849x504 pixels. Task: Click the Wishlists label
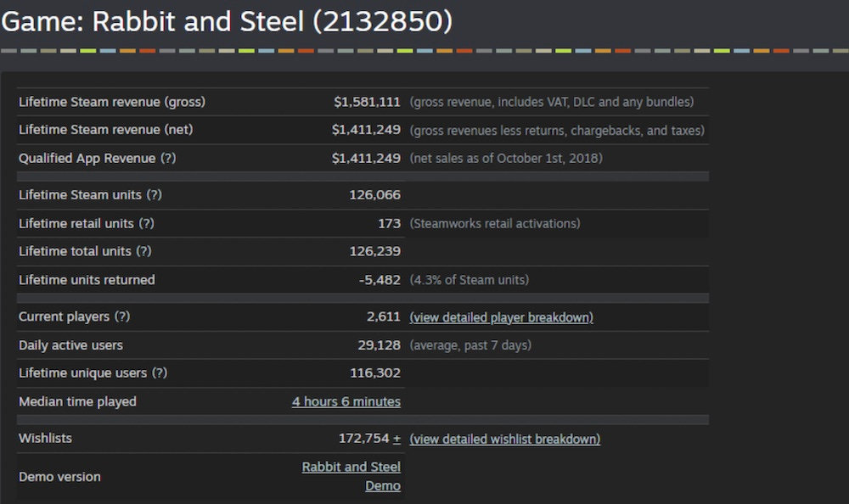point(45,439)
